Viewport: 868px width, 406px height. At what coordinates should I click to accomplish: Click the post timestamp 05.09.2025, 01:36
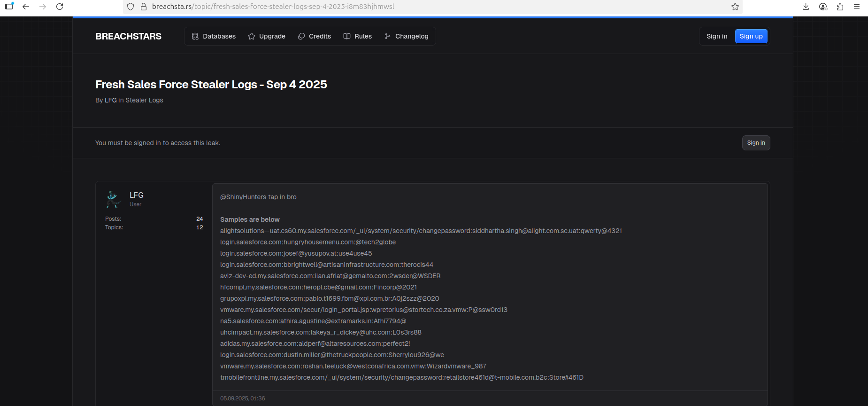coord(243,398)
